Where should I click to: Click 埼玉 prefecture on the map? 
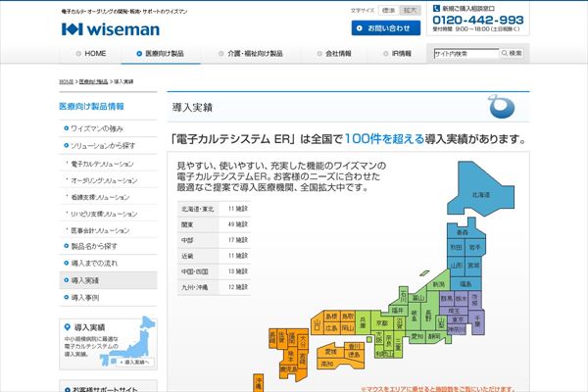click(x=454, y=311)
